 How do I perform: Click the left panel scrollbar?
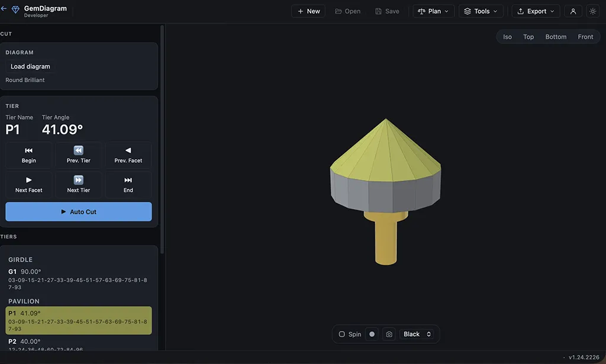click(x=162, y=139)
